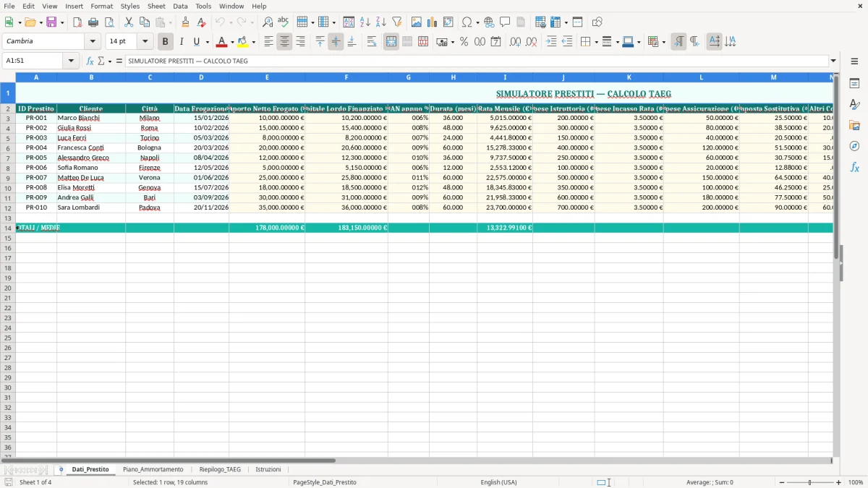Viewport: 868px width, 488px height.
Task: Click the Insert Hyperlink icon
Action: [x=489, y=22]
